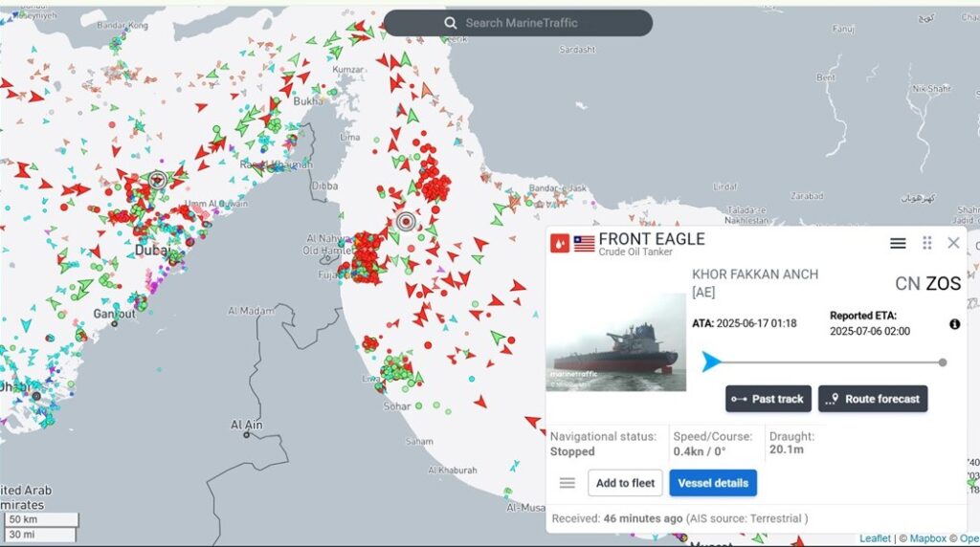
Task: Click the Al Ain map label
Action: [x=246, y=425]
